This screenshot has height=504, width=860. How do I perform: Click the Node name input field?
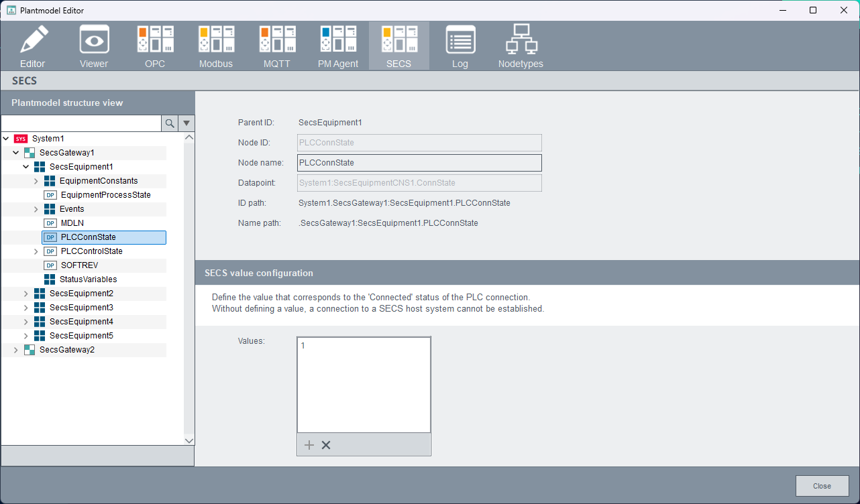pyautogui.click(x=419, y=163)
